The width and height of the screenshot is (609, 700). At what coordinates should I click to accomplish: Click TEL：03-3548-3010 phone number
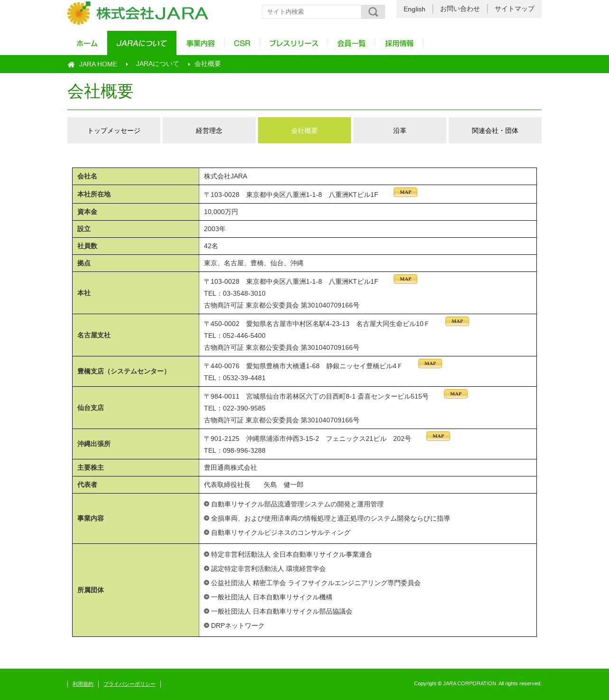(x=235, y=293)
